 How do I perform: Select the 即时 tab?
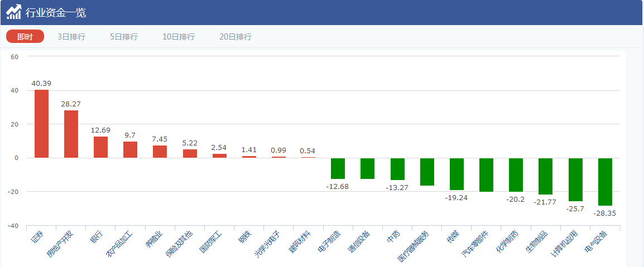coord(25,37)
